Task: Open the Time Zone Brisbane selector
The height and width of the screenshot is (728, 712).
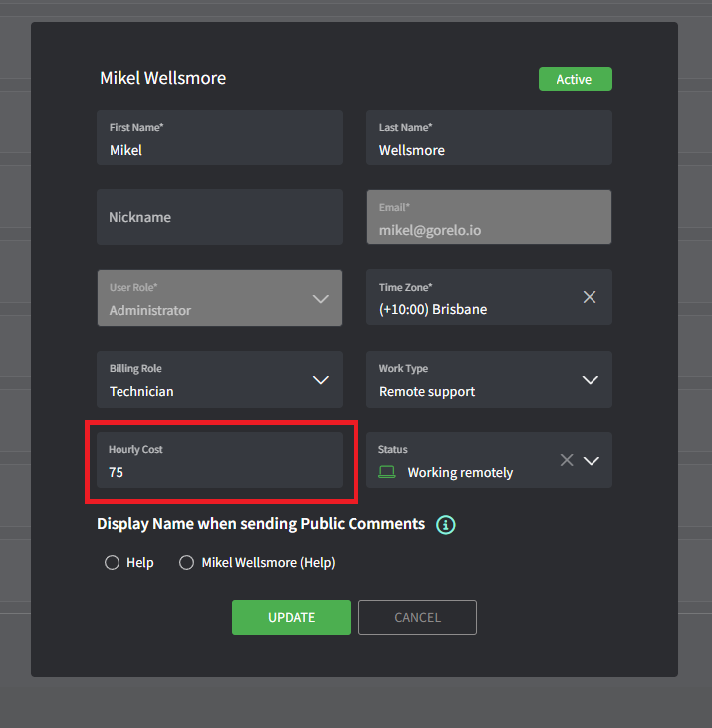Action: 489,297
